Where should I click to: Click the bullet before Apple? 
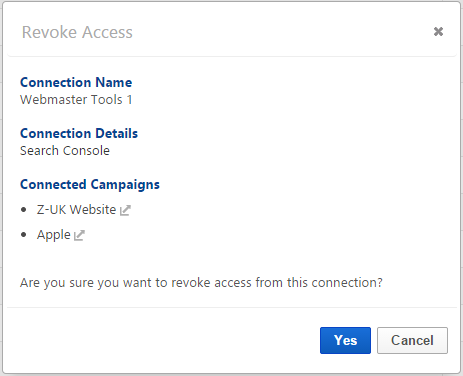click(23, 235)
